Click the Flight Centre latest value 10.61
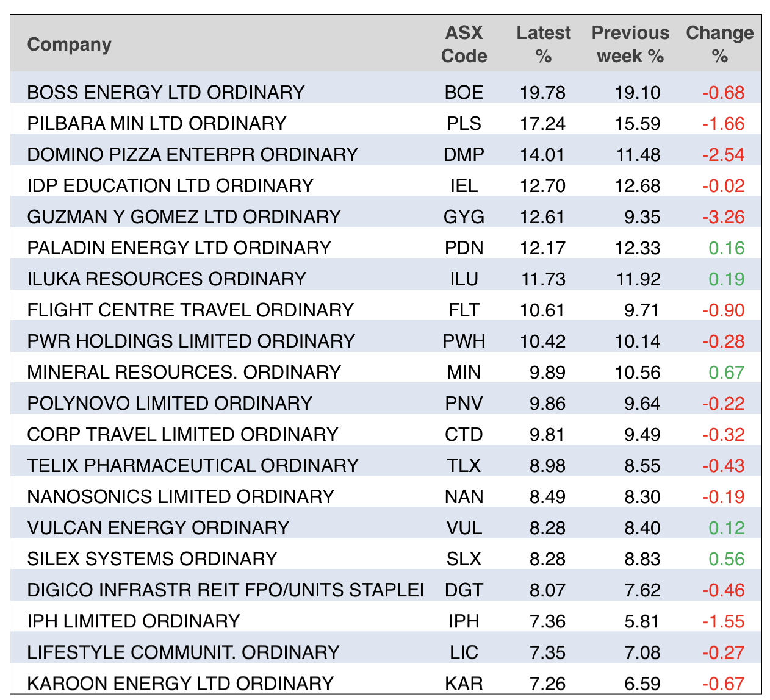The height and width of the screenshot is (700, 770). tap(542, 310)
